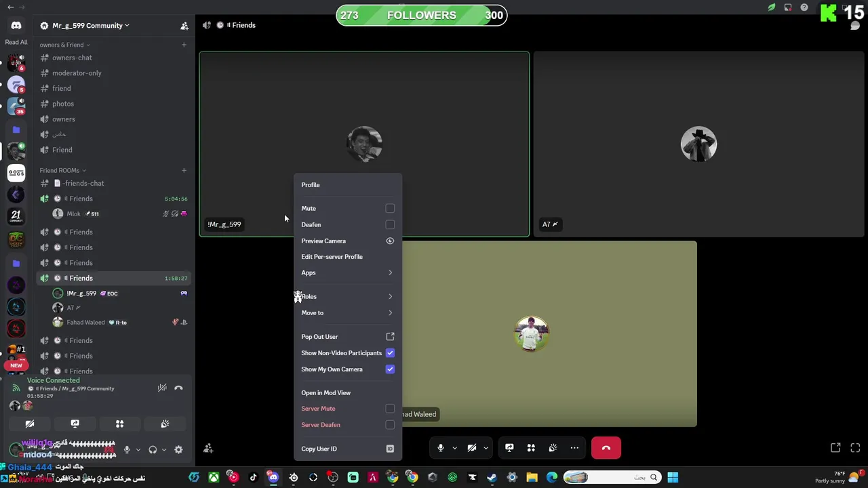Open output device arrow beside headphones icon

163,449
